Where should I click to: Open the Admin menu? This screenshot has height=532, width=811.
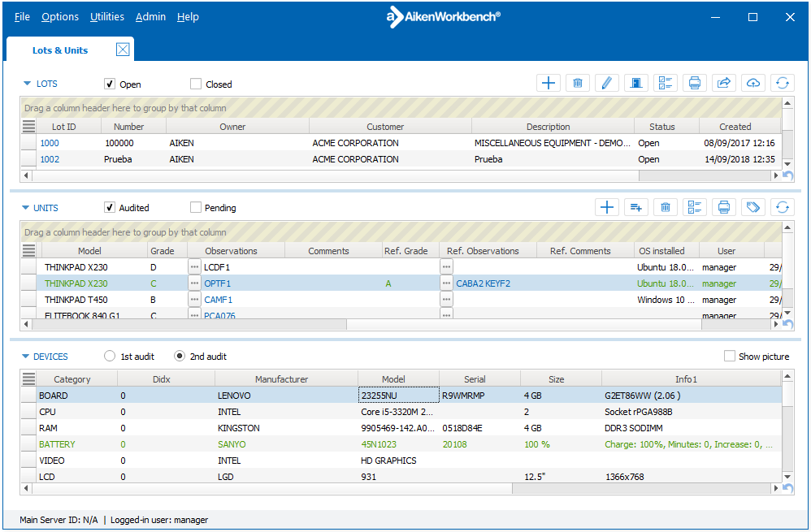pyautogui.click(x=150, y=16)
